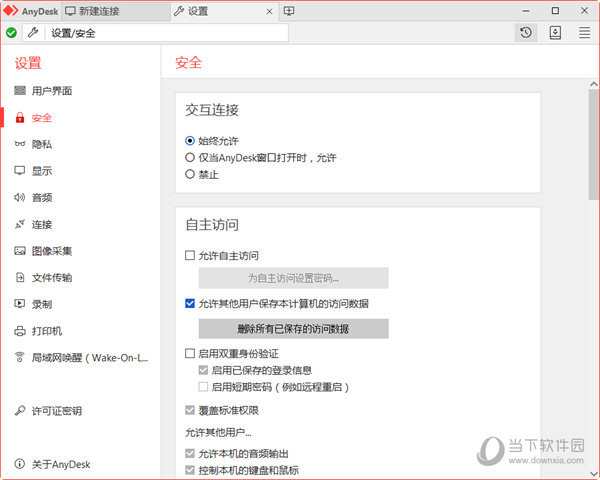Image resolution: width=600 pixels, height=480 pixels.
Task: Click the Recording (录制) play icon
Action: 20,304
